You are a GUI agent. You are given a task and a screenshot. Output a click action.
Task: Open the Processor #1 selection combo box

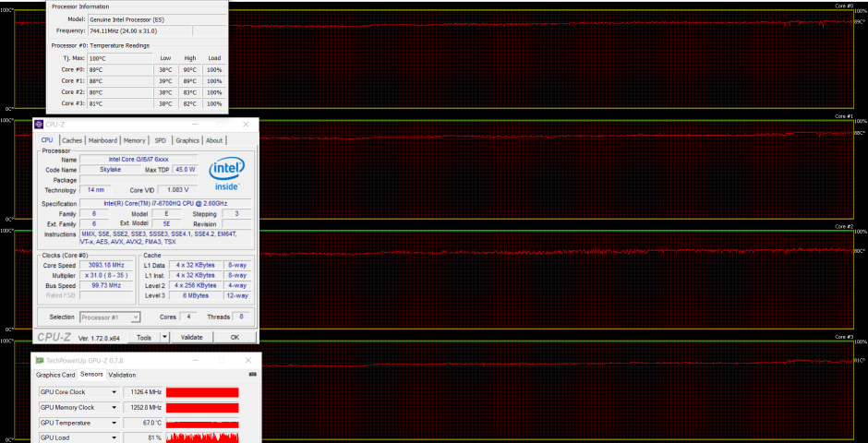[x=110, y=317]
